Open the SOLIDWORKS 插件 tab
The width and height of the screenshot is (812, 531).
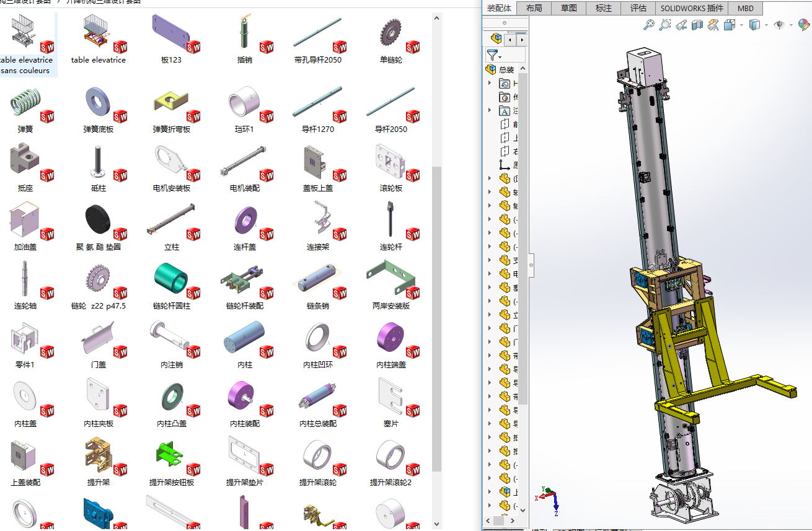(x=691, y=8)
